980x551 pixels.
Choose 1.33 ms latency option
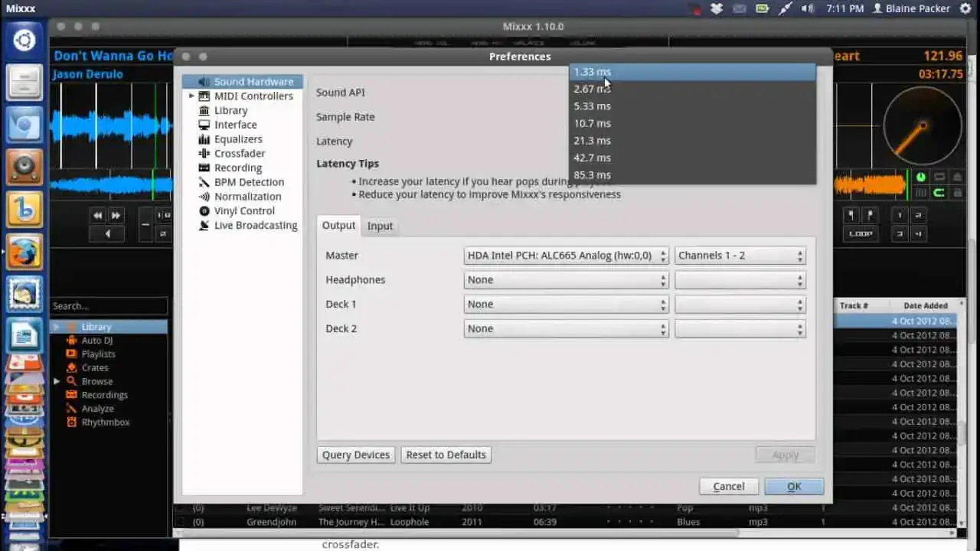tap(692, 72)
